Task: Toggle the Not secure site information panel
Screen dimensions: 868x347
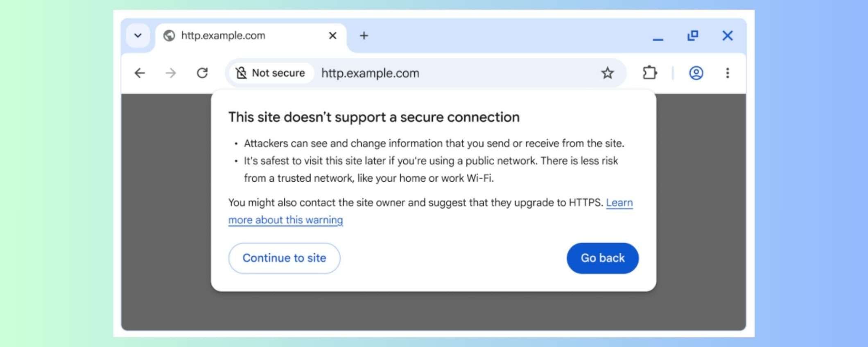Action: 270,72
